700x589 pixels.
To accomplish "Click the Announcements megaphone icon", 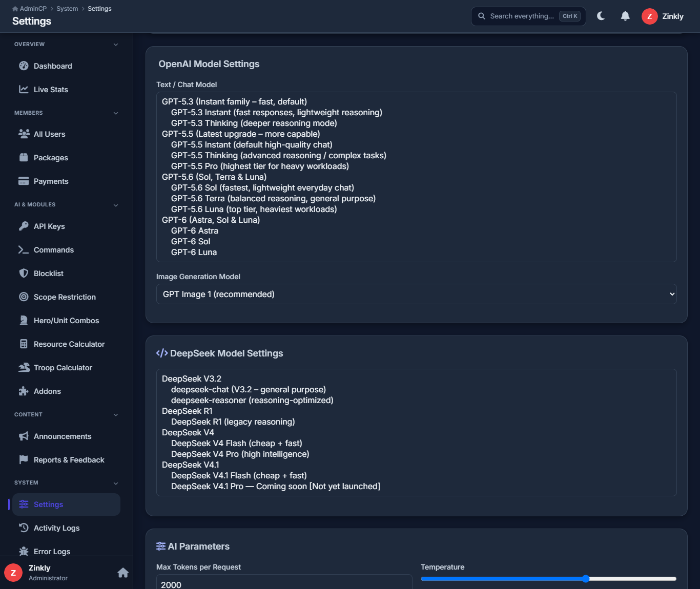I will point(24,436).
